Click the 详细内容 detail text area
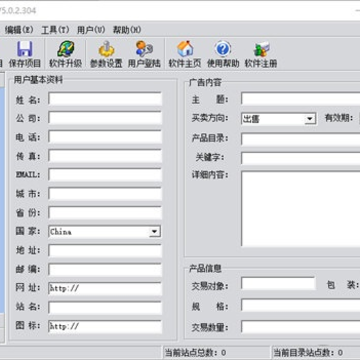Viewport: 360px width, 360px height. [x=301, y=209]
